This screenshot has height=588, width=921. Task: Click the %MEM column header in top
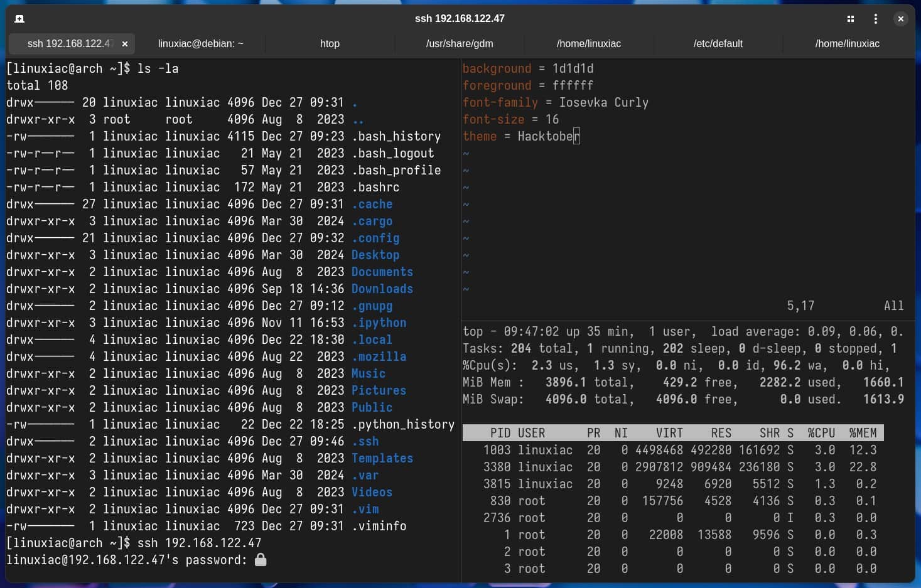(863, 432)
